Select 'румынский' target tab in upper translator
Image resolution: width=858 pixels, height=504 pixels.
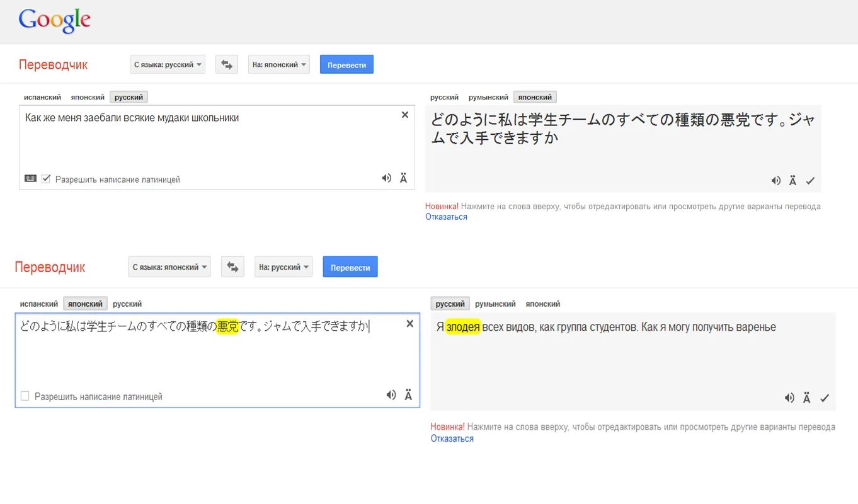click(488, 98)
